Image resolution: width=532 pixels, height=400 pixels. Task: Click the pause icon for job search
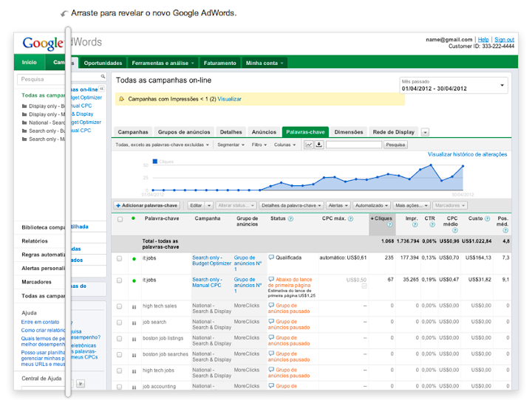(x=134, y=323)
